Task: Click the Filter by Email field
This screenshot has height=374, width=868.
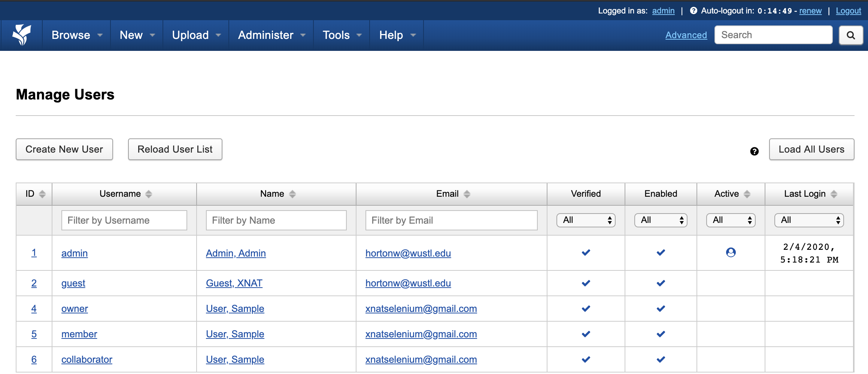Action: 451,220
